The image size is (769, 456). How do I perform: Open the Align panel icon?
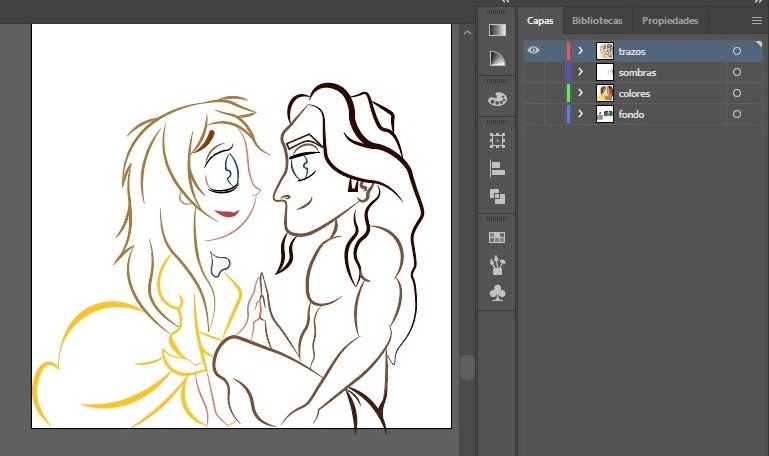[x=497, y=169]
